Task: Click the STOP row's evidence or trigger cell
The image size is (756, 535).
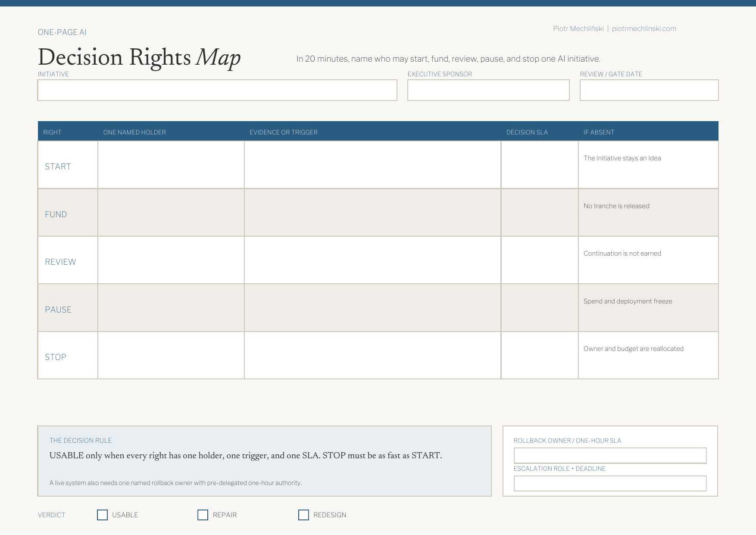Action: click(x=372, y=355)
